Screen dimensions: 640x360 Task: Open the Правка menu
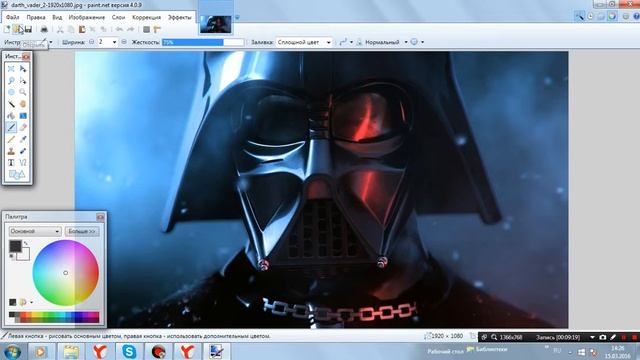36,18
